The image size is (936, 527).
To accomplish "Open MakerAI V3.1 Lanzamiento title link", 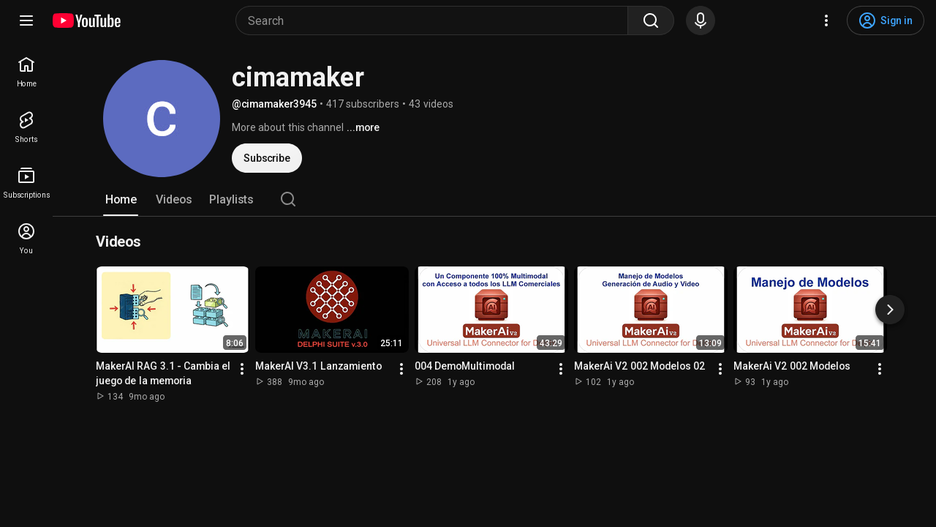I will [x=318, y=366].
